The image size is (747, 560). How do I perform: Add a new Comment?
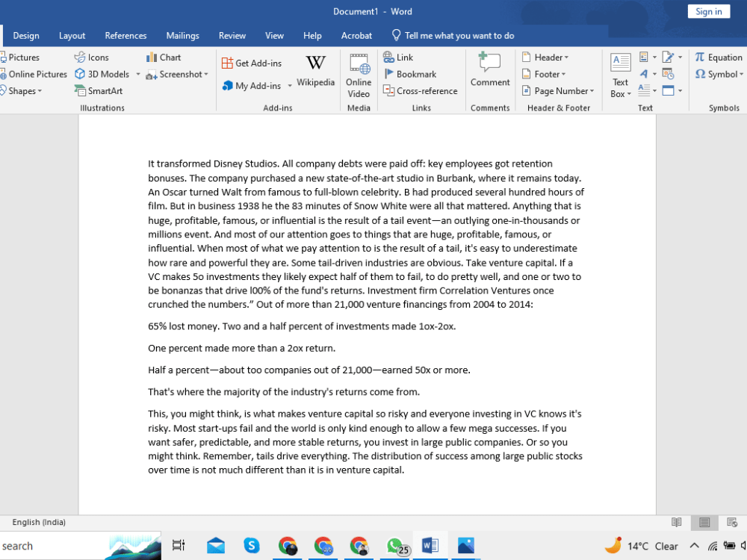coord(490,70)
